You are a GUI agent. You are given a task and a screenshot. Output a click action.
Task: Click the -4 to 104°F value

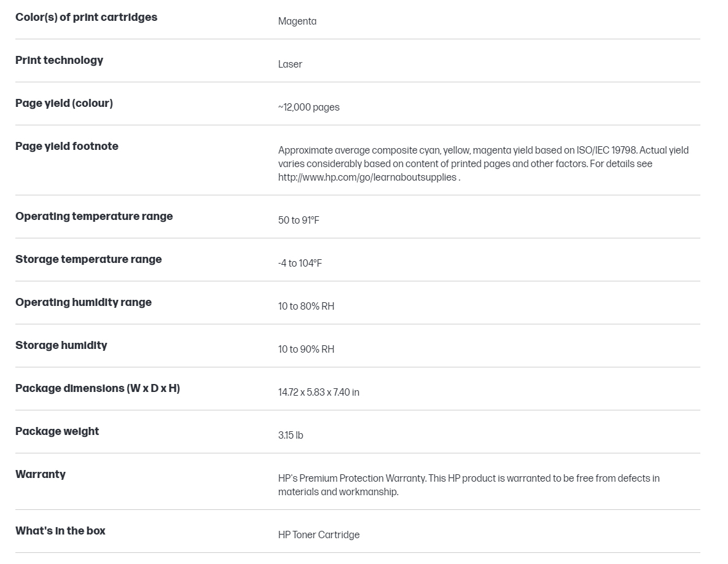tap(300, 263)
